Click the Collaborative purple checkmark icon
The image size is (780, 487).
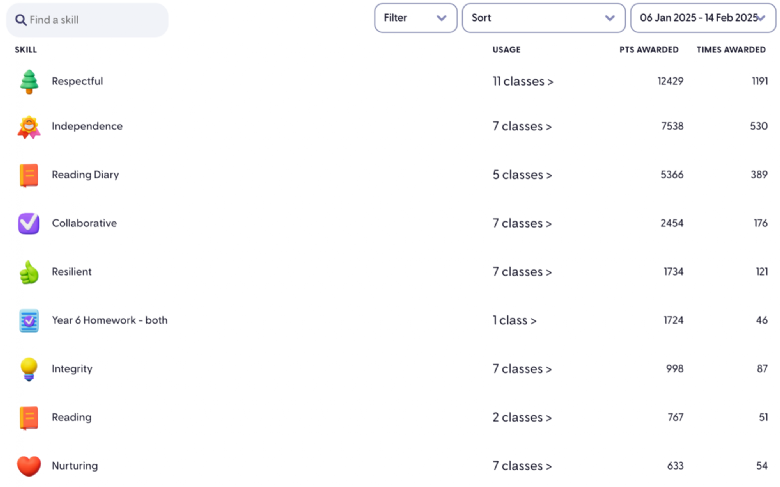tap(29, 223)
